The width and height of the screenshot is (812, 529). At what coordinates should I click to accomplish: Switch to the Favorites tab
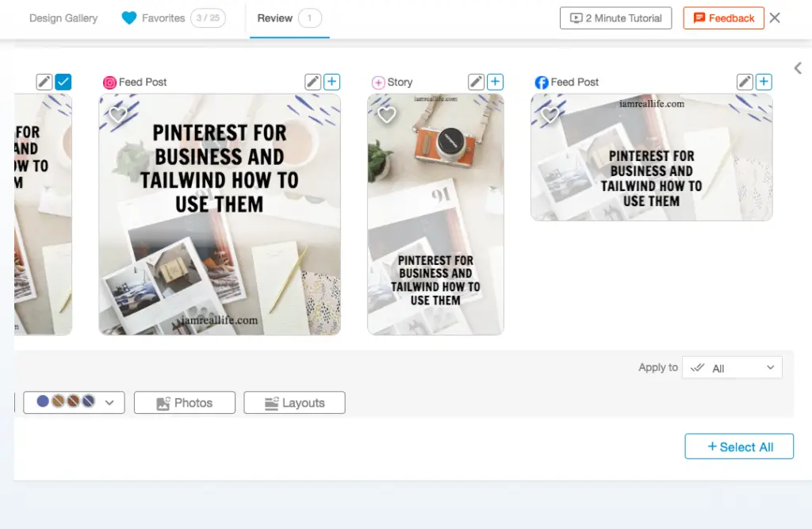click(x=163, y=18)
